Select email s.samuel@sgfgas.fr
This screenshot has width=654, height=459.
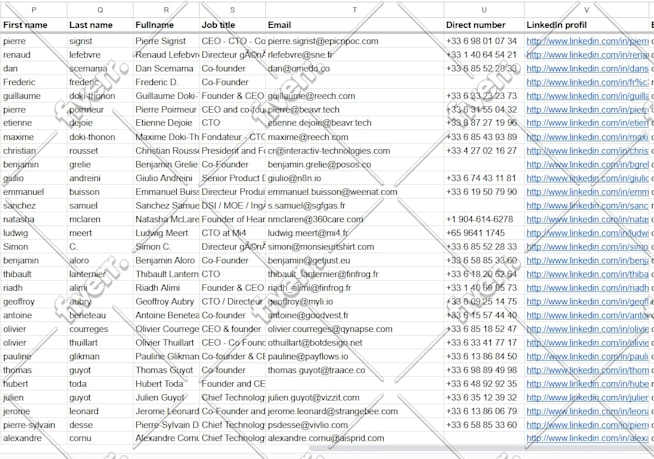pyautogui.click(x=307, y=206)
